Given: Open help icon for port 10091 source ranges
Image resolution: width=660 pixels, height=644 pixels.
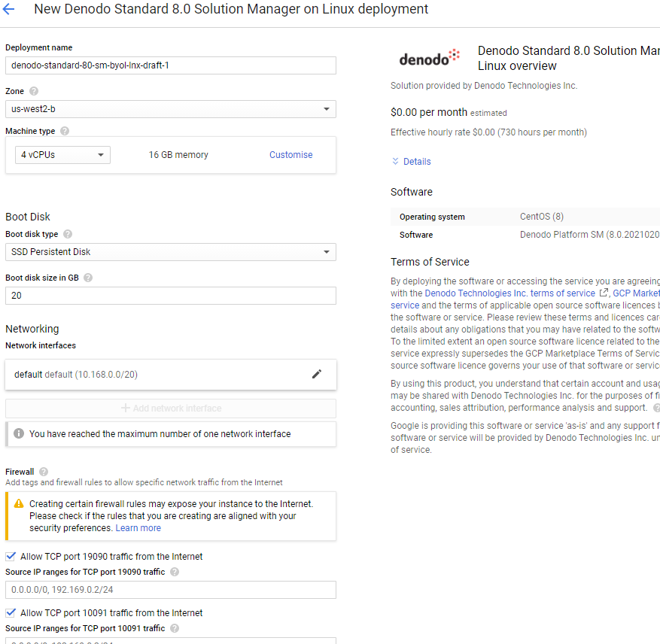Looking at the screenshot, I should pyautogui.click(x=175, y=628).
